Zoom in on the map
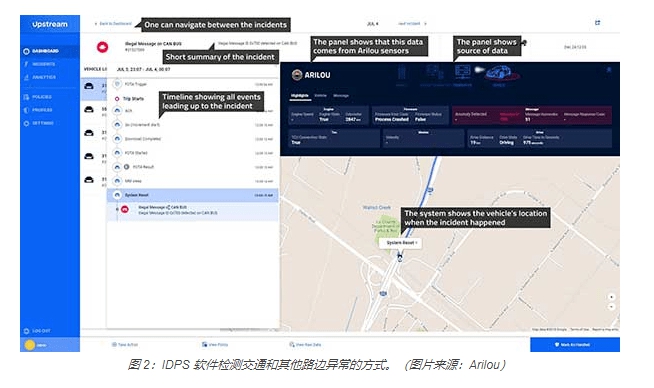 click(x=611, y=297)
